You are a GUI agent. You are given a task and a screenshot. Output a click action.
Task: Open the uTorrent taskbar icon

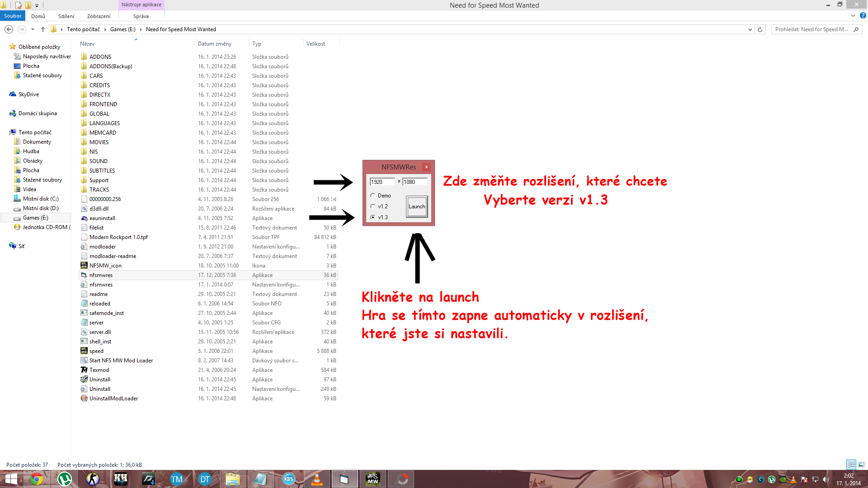pos(65,479)
